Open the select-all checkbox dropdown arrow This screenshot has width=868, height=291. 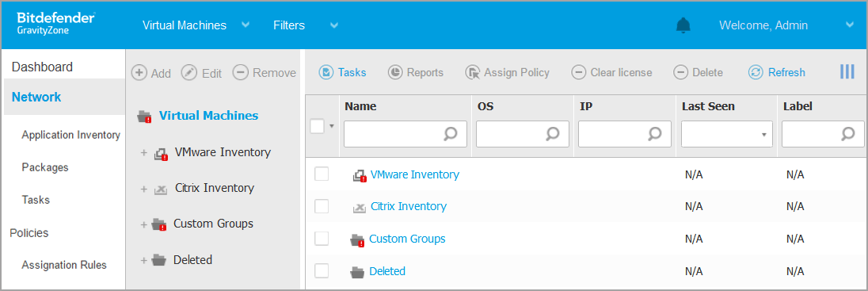coord(332,126)
